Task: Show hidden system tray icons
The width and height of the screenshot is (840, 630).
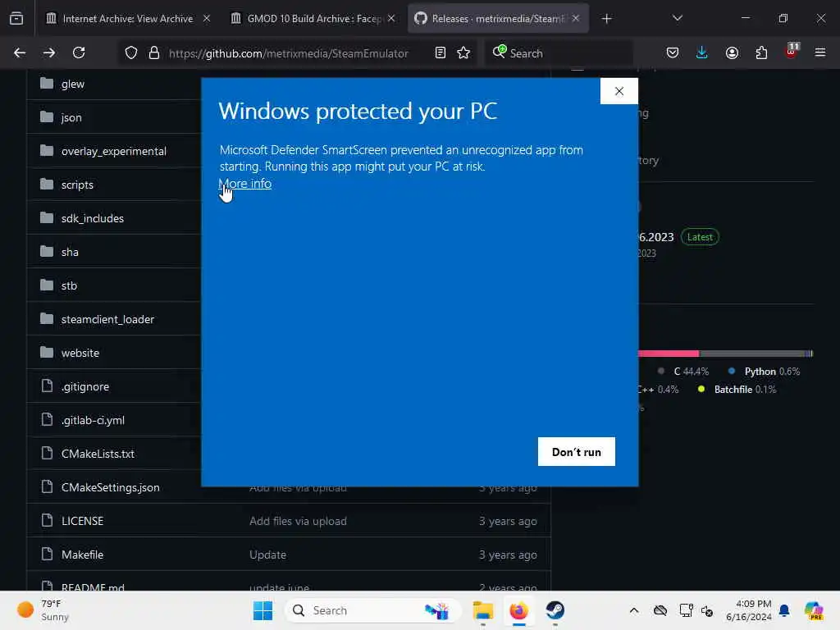Action: pyautogui.click(x=634, y=610)
